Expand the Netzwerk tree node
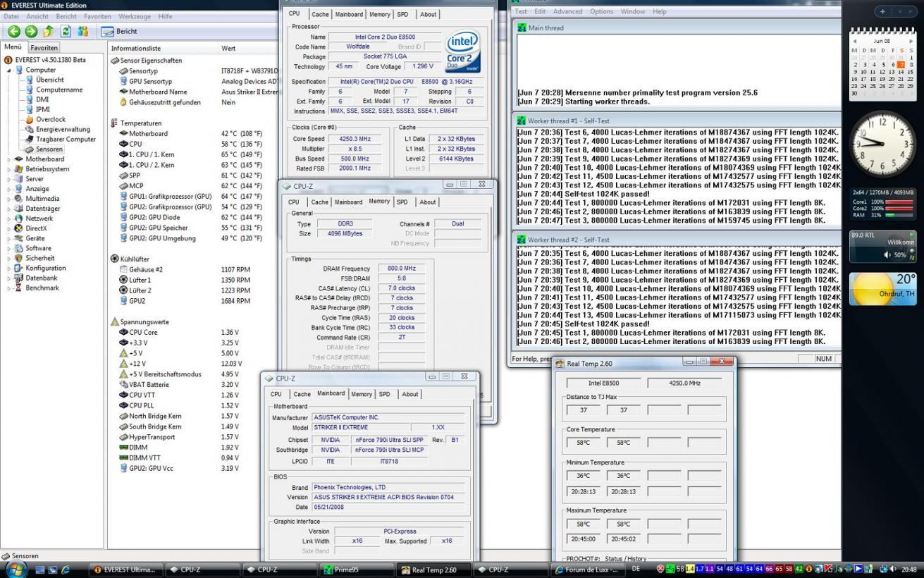This screenshot has width=924, height=578. coord(9,219)
